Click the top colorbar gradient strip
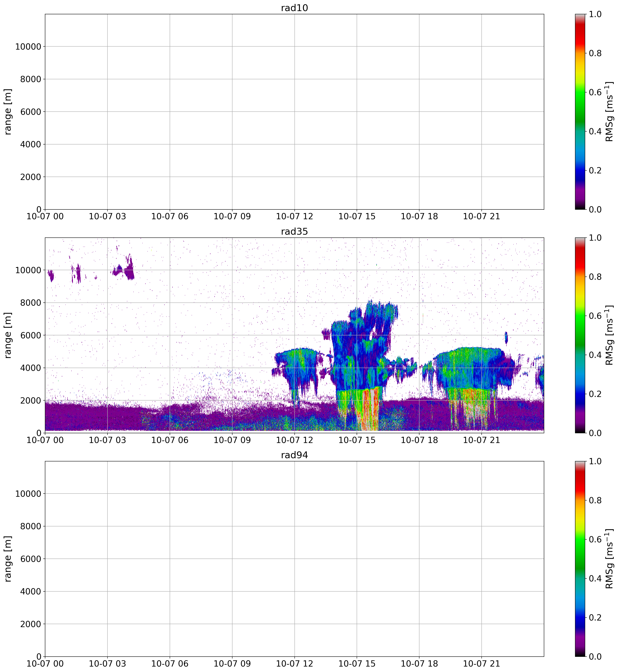This screenshot has width=619, height=672. click(580, 111)
